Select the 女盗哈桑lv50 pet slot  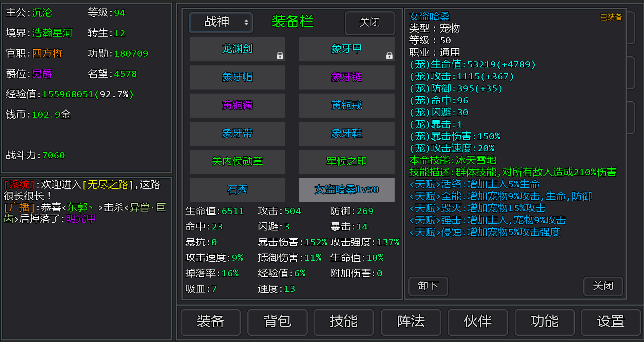tap(346, 190)
